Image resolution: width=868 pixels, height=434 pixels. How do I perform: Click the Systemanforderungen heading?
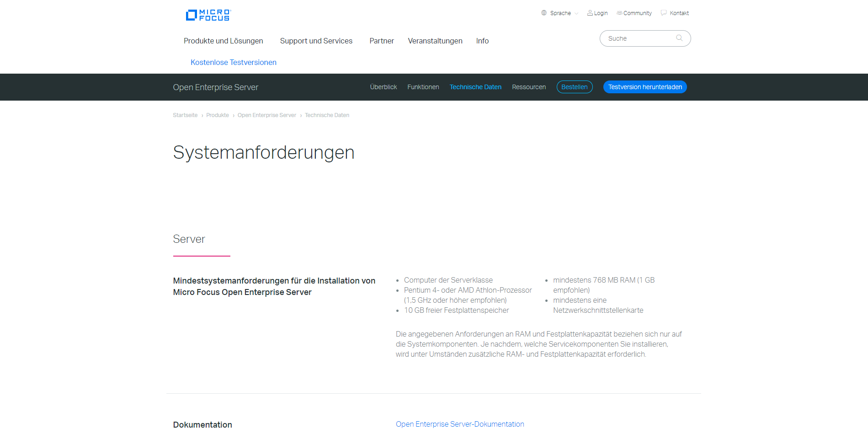(x=264, y=152)
